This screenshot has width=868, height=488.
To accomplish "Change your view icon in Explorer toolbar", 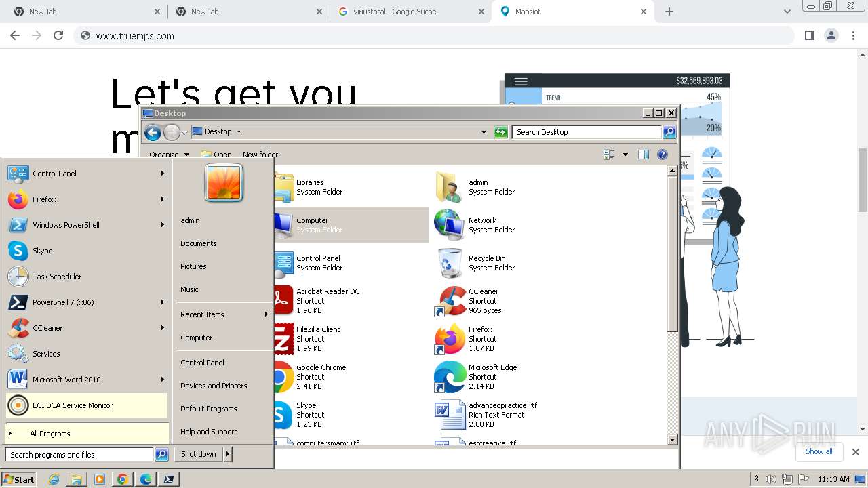I will pos(609,155).
